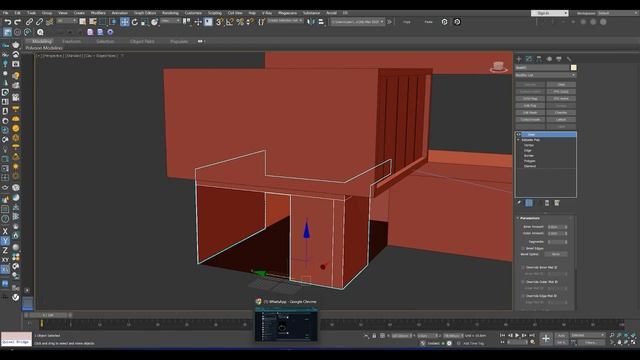Click the Mirror tool icon
The height and width of the screenshot is (360, 640).
point(311,22)
